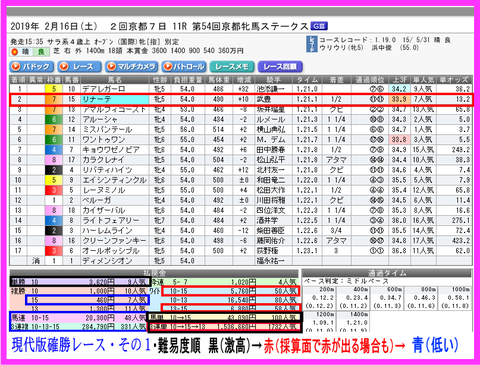Open jockey ルメール

[x=271, y=119]
